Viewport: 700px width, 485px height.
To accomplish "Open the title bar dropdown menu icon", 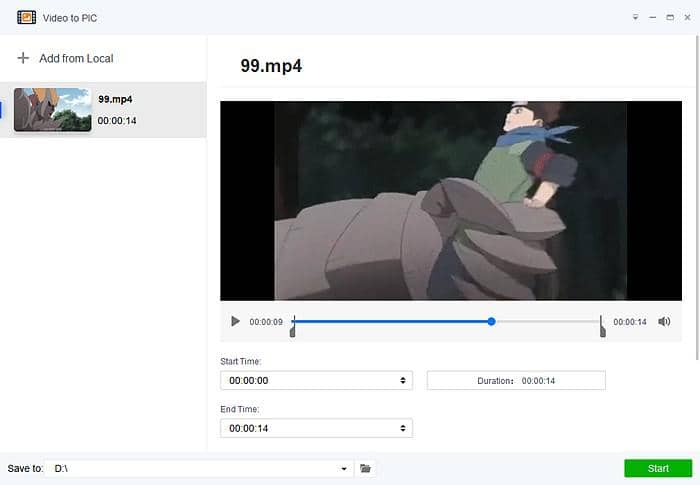I will click(x=635, y=17).
